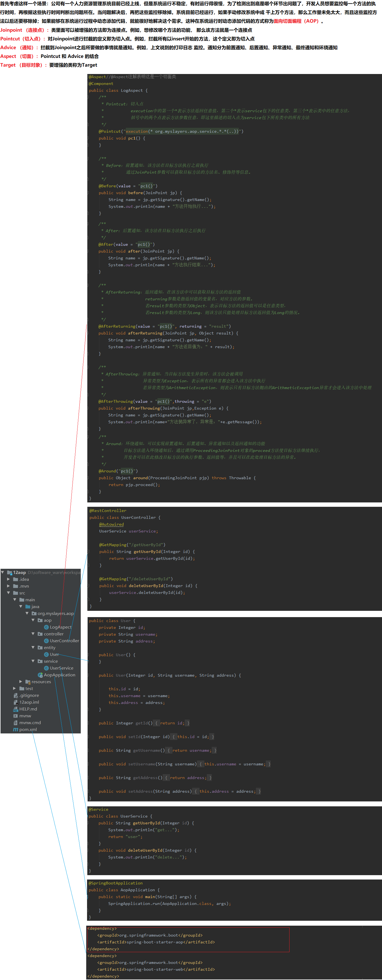Click the UserService class icon
The image size is (382, 980).
[46, 668]
